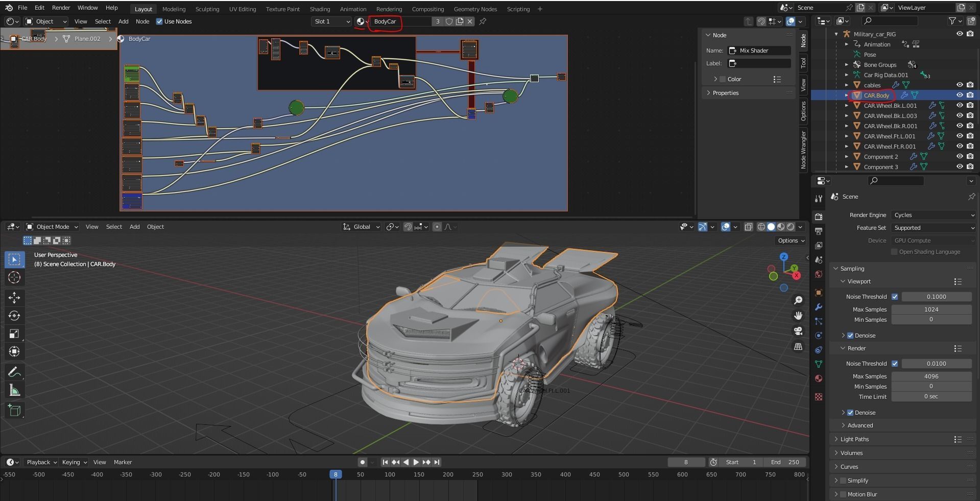
Task: Hide CAR.Body in viewport via eye
Action: pyautogui.click(x=960, y=96)
